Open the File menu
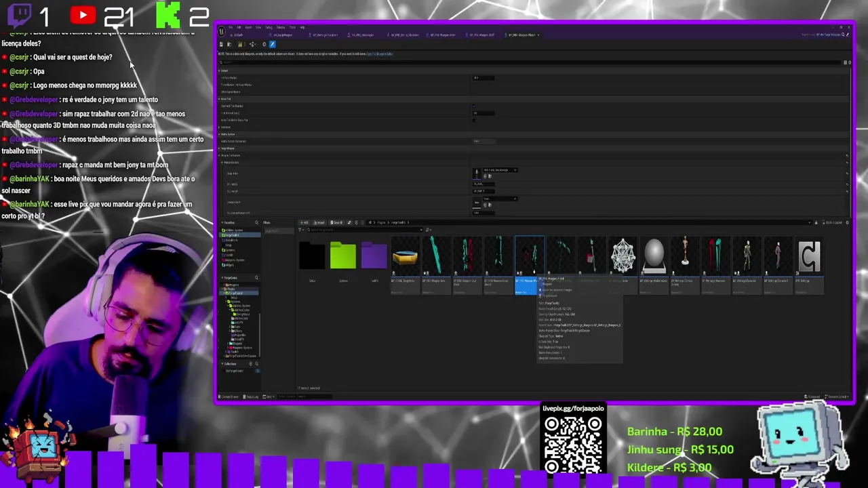Image resolution: width=868 pixels, height=488 pixels. point(231,28)
